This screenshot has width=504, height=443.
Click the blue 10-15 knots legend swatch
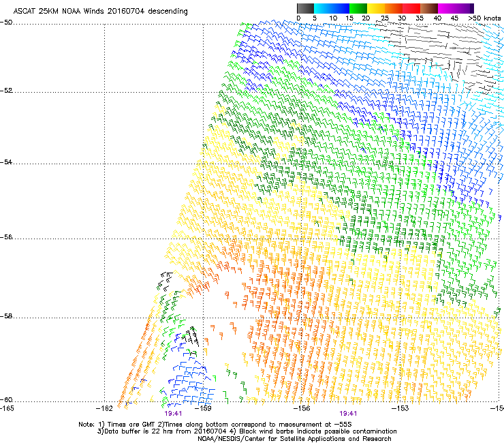pyautogui.click(x=341, y=8)
